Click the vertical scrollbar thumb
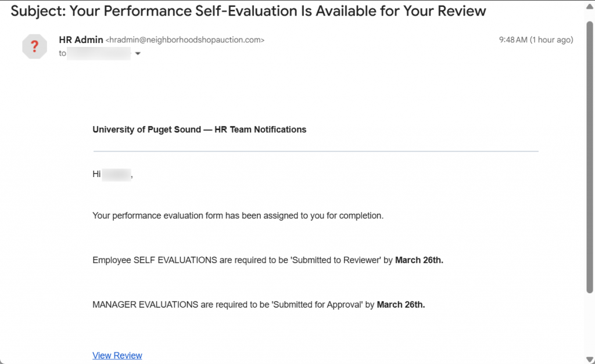Screen dimensions: 595x364 pos(590,157)
